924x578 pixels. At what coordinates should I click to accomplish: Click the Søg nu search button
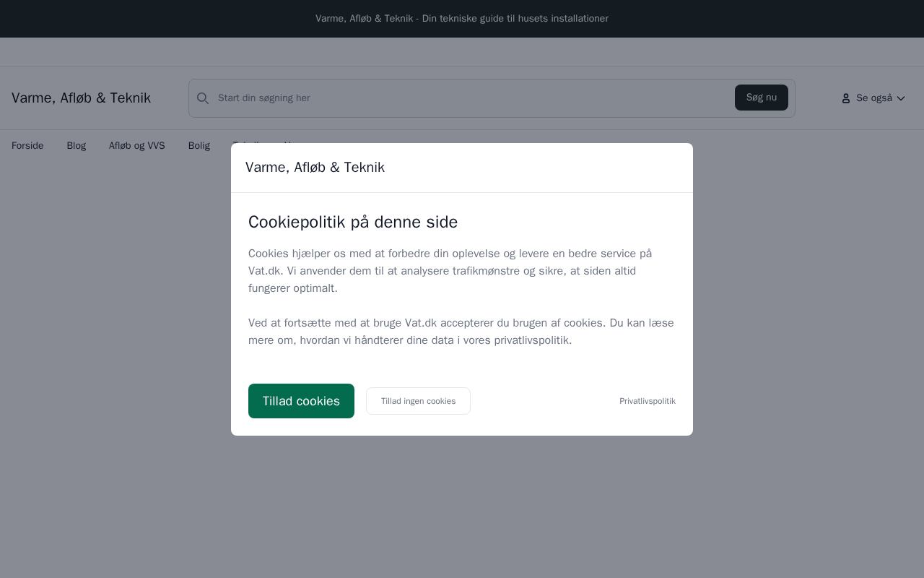762,98
